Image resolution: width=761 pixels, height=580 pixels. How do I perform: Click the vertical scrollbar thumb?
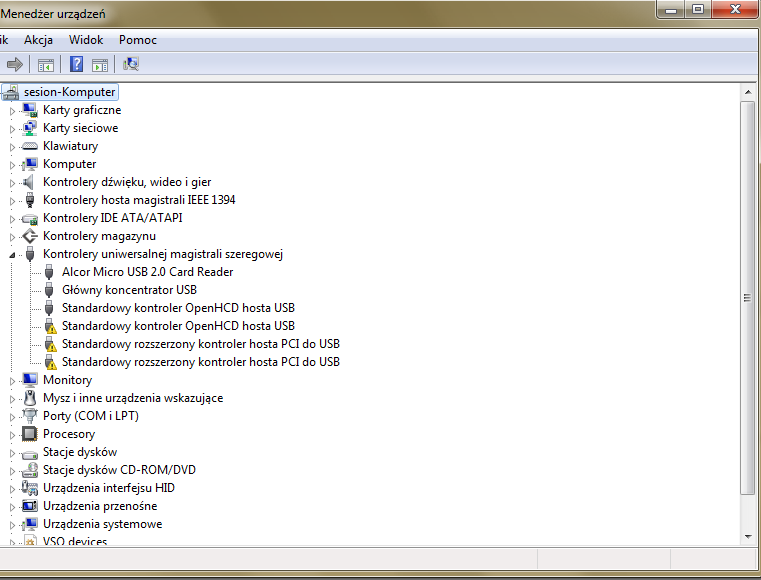pyautogui.click(x=748, y=298)
